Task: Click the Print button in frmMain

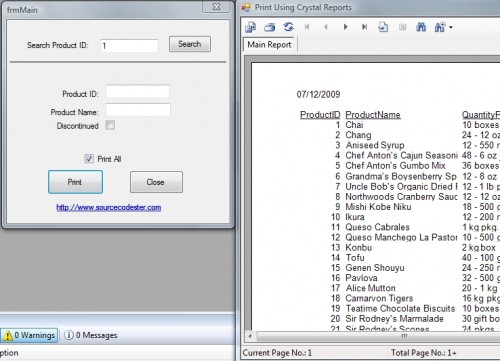Action: pos(75,182)
